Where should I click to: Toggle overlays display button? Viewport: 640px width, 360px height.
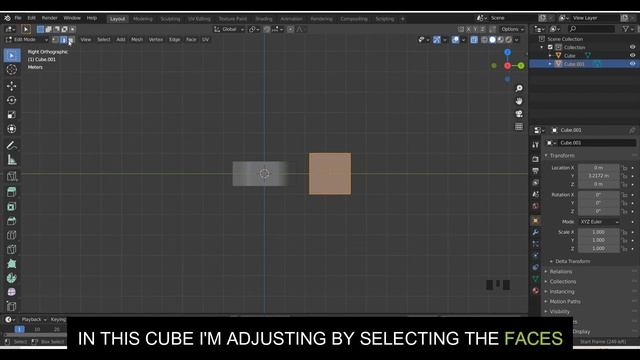coord(456,40)
